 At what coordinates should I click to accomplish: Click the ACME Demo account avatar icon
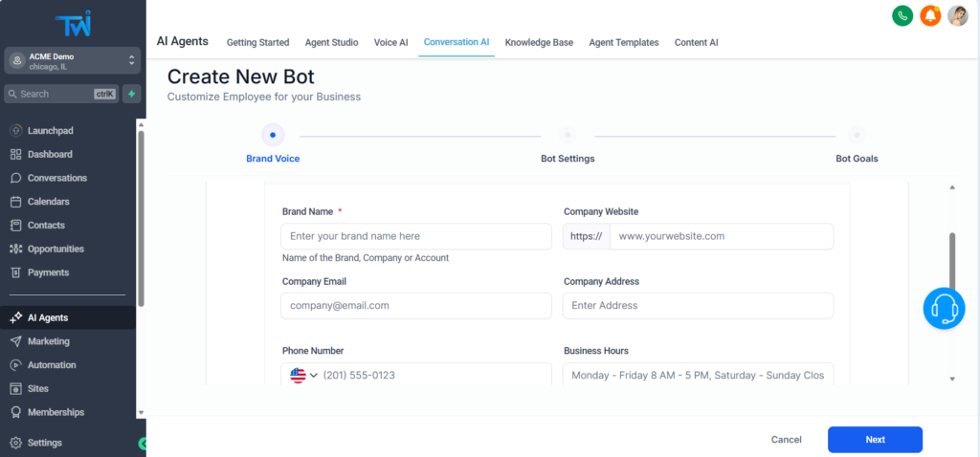point(17,60)
